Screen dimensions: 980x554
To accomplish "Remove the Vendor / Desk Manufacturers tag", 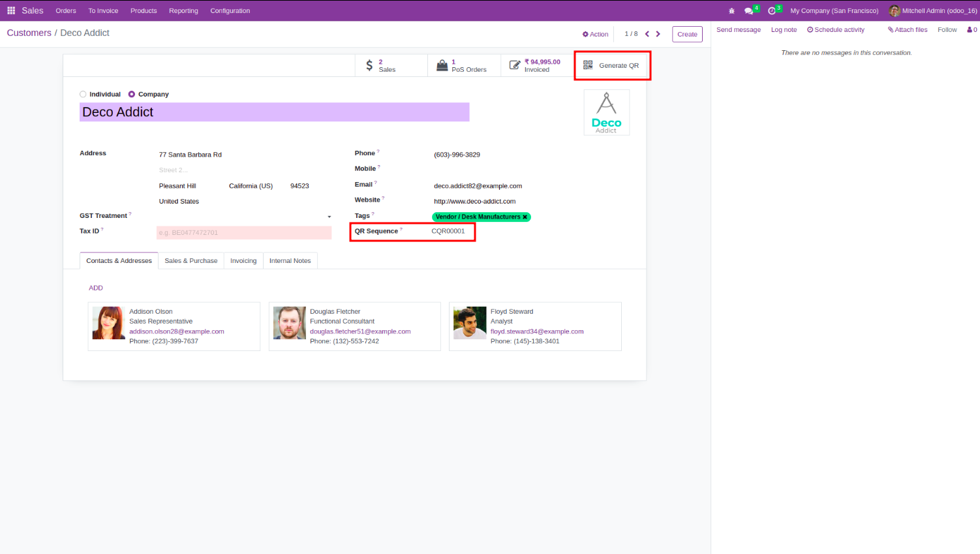I will [x=525, y=217].
